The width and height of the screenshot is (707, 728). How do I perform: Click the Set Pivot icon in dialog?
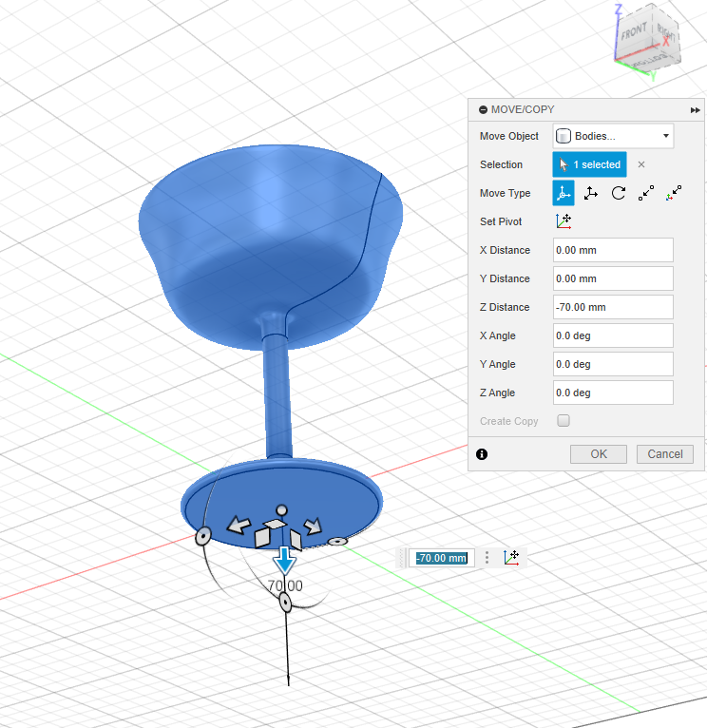(x=564, y=221)
